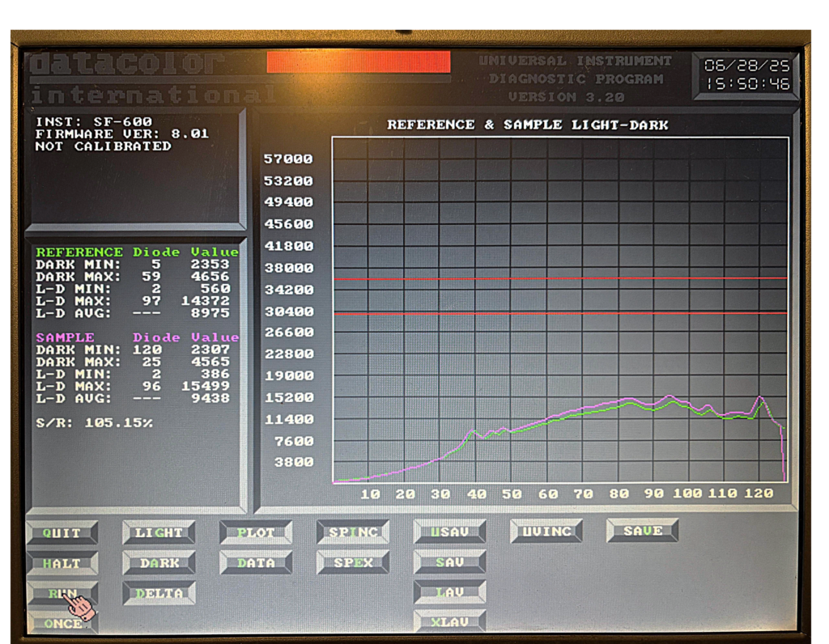The width and height of the screenshot is (829, 644).
Task: Click the date and time display
Action: (746, 75)
